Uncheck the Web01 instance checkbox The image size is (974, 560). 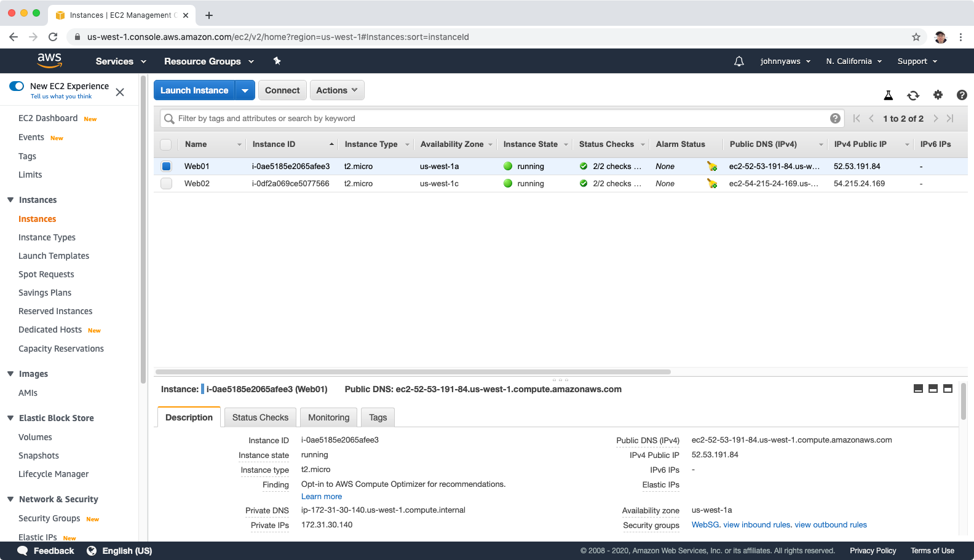tap(166, 166)
